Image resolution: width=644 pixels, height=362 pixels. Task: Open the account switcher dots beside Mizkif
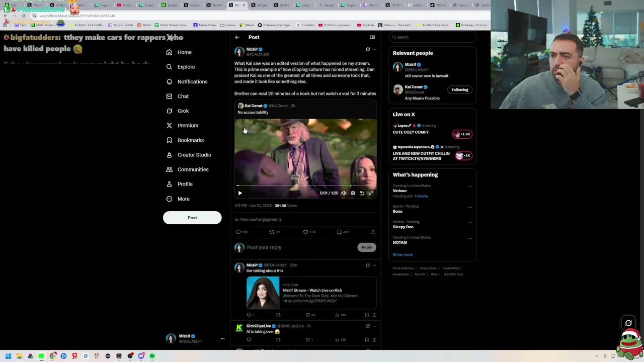coord(222,339)
